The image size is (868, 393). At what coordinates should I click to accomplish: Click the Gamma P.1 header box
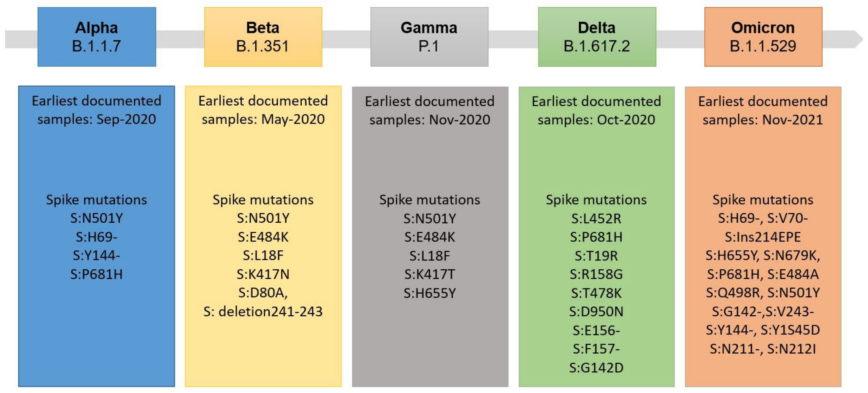429,37
